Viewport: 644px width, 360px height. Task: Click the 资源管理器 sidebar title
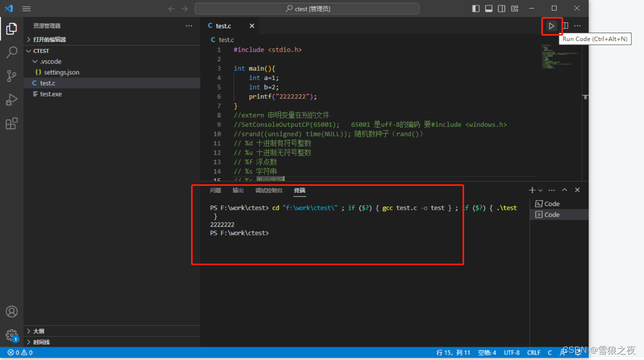click(x=47, y=26)
